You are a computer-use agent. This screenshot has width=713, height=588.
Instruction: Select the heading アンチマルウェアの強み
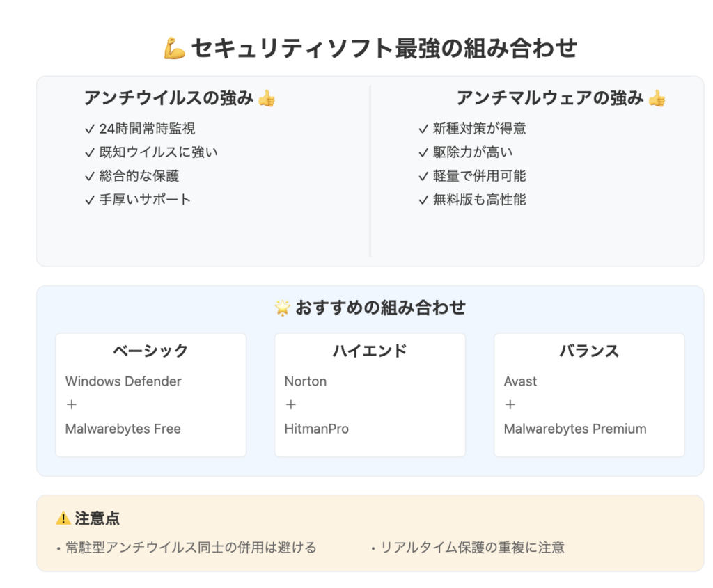550,98
